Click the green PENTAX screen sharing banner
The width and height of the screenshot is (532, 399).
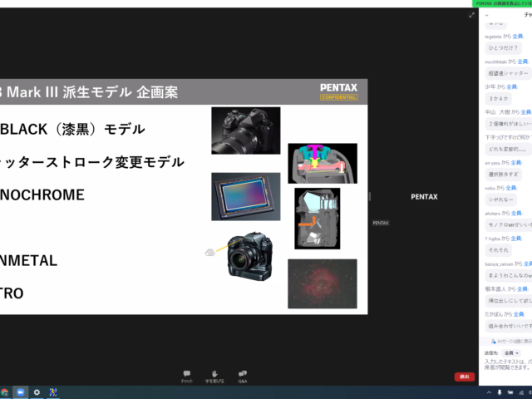point(501,3)
